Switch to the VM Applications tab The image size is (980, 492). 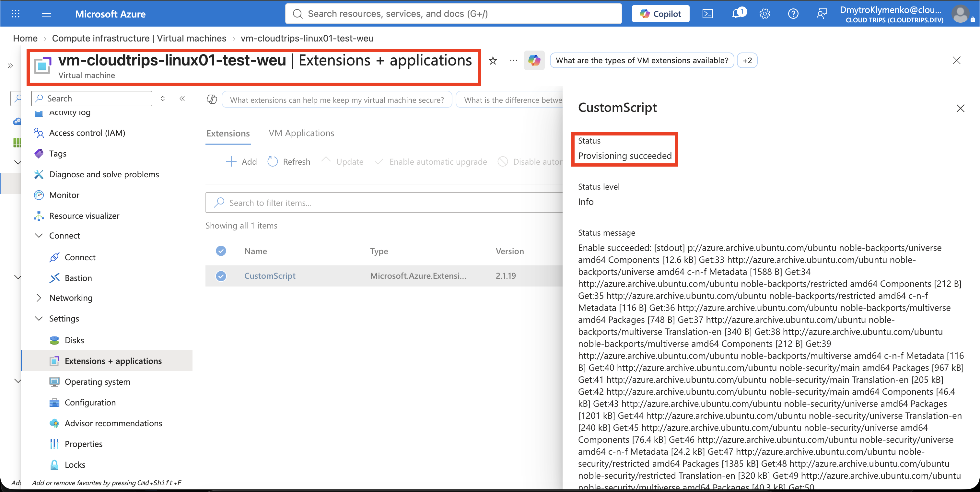pyautogui.click(x=301, y=133)
